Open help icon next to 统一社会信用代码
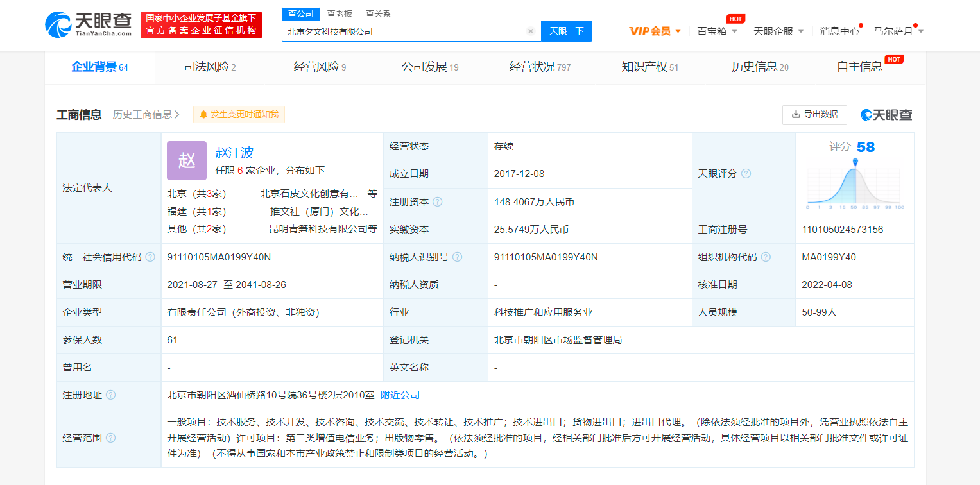The image size is (980, 485). pos(150,257)
